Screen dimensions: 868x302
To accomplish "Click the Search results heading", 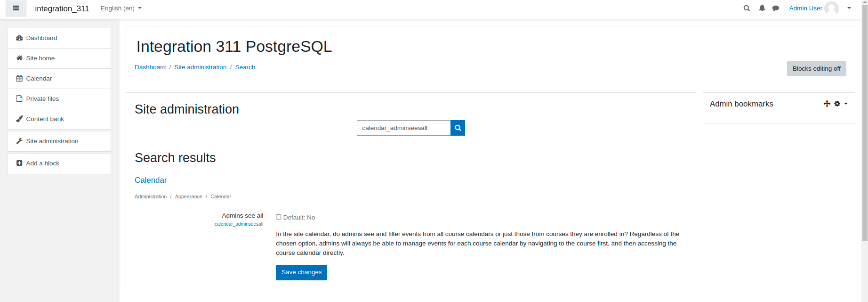I will (175, 158).
